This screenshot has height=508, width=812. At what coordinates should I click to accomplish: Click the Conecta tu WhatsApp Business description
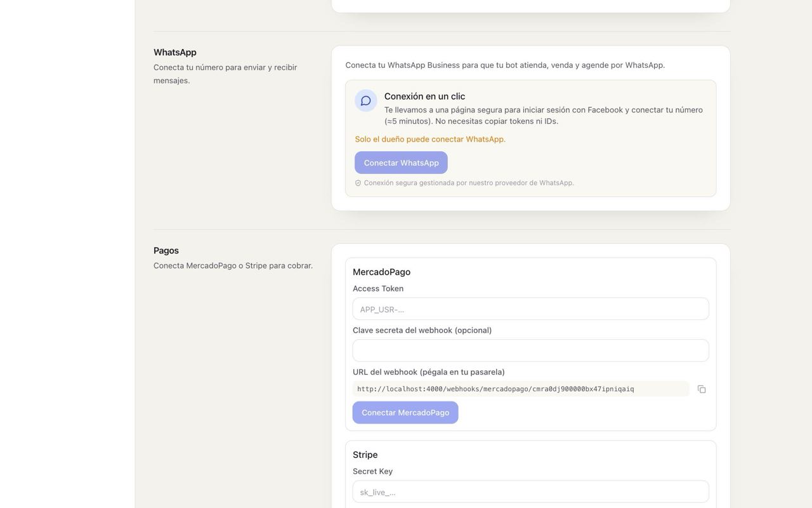(x=505, y=65)
